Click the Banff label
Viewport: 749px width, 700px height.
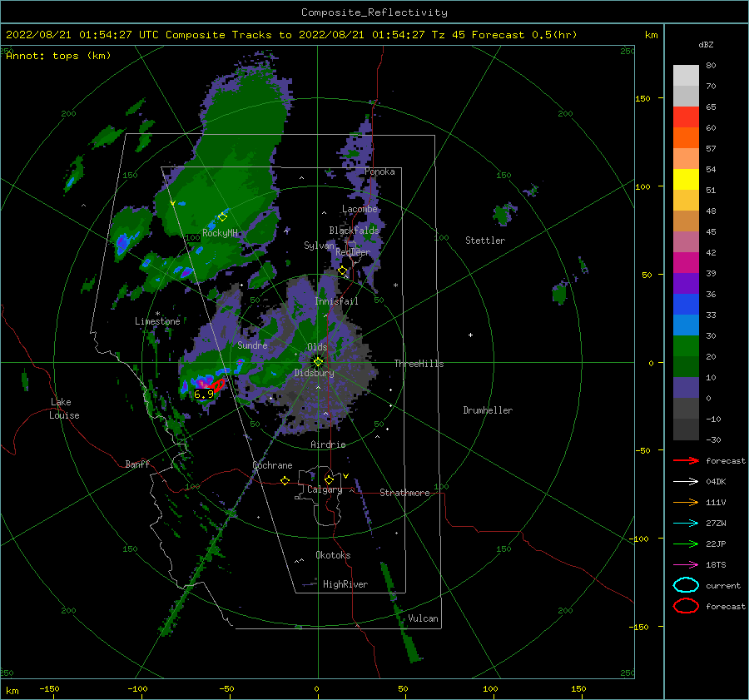137,464
